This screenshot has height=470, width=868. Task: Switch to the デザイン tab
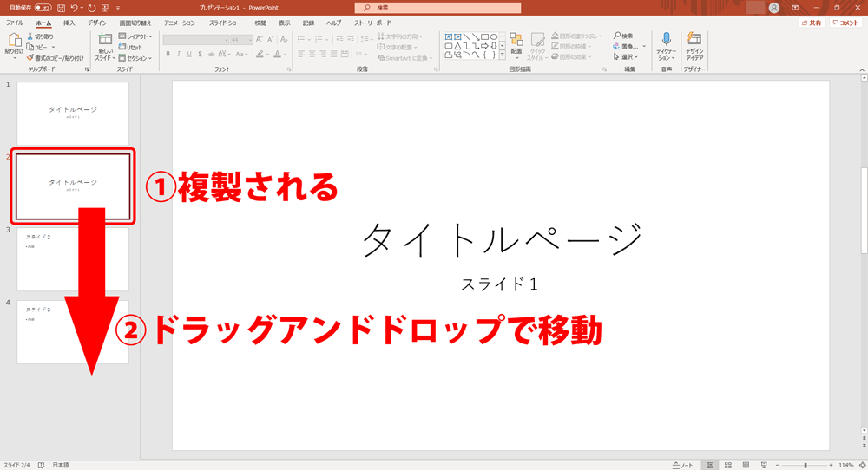(97, 23)
